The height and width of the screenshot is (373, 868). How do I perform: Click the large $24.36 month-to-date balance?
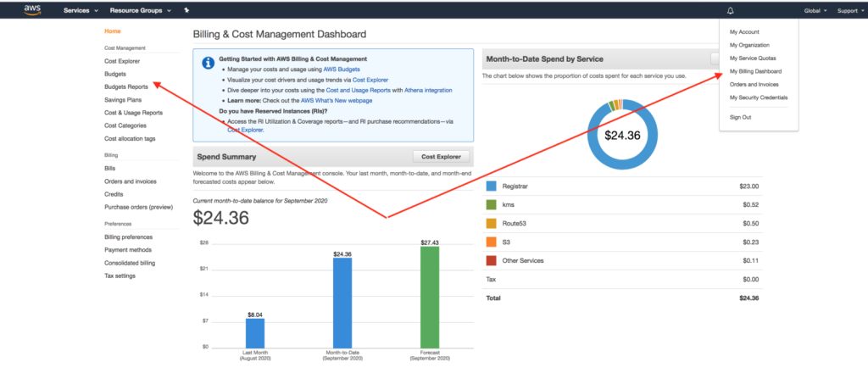pos(221,218)
